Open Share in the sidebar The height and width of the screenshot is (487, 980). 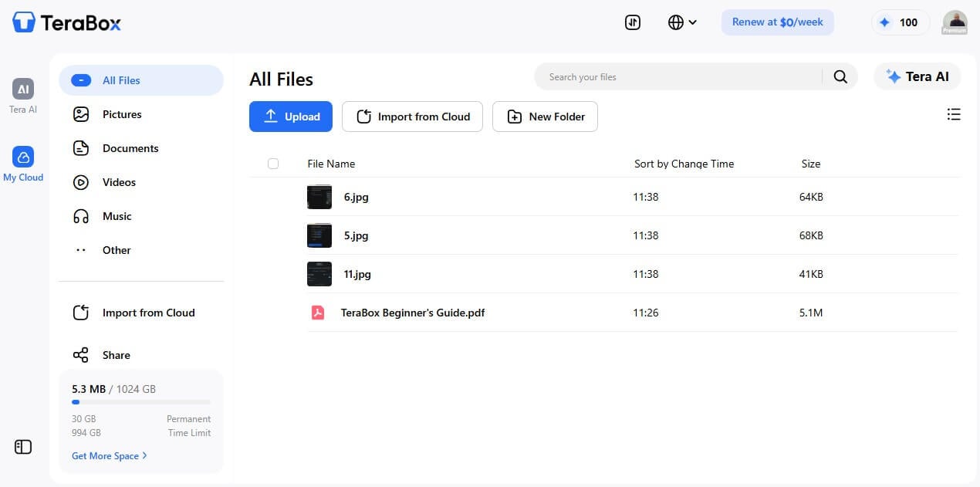click(141, 355)
